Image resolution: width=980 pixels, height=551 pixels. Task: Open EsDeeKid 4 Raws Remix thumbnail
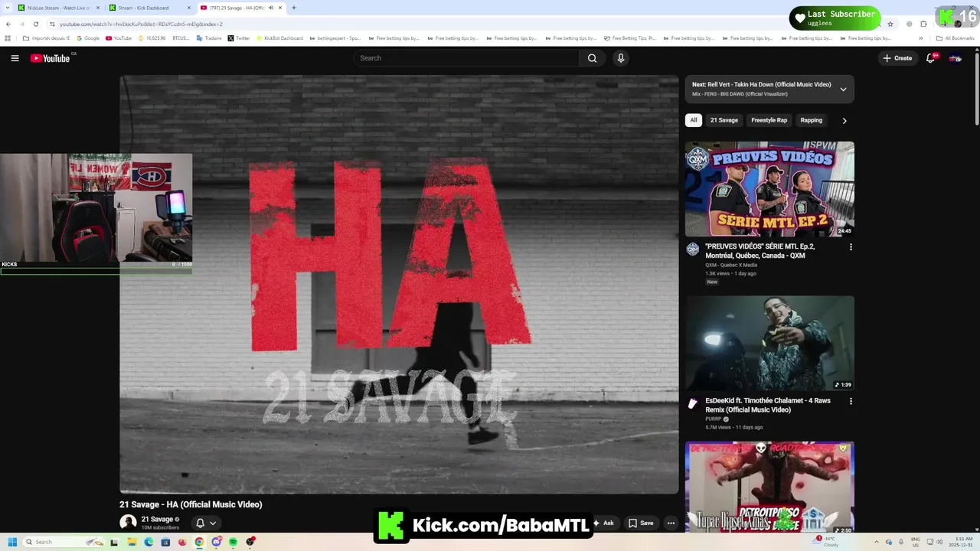(x=769, y=343)
